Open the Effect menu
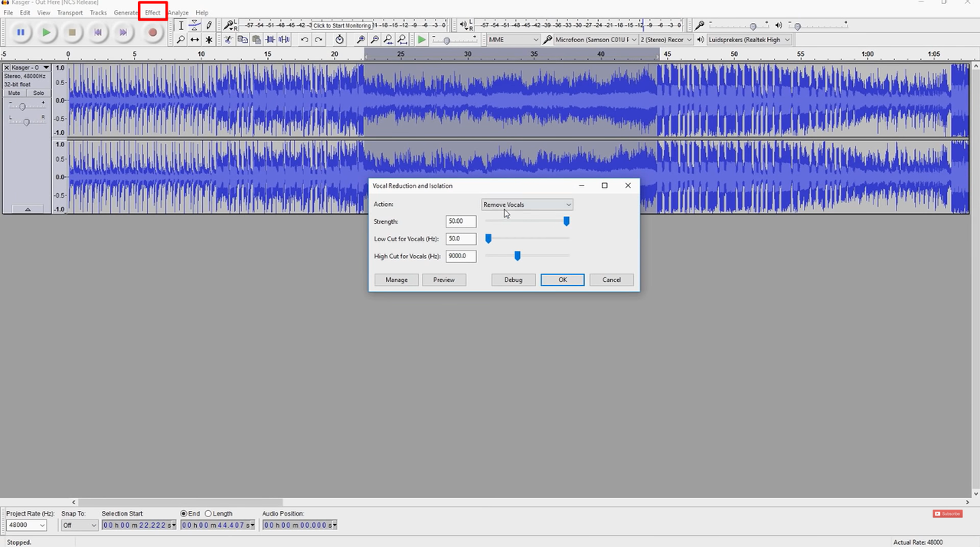This screenshot has height=547, width=980. pyautogui.click(x=153, y=13)
